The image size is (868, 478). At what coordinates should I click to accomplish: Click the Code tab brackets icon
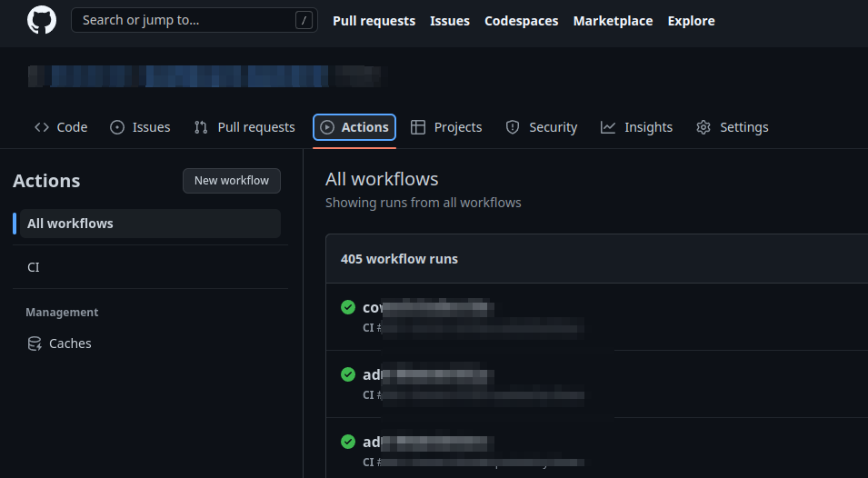[42, 127]
